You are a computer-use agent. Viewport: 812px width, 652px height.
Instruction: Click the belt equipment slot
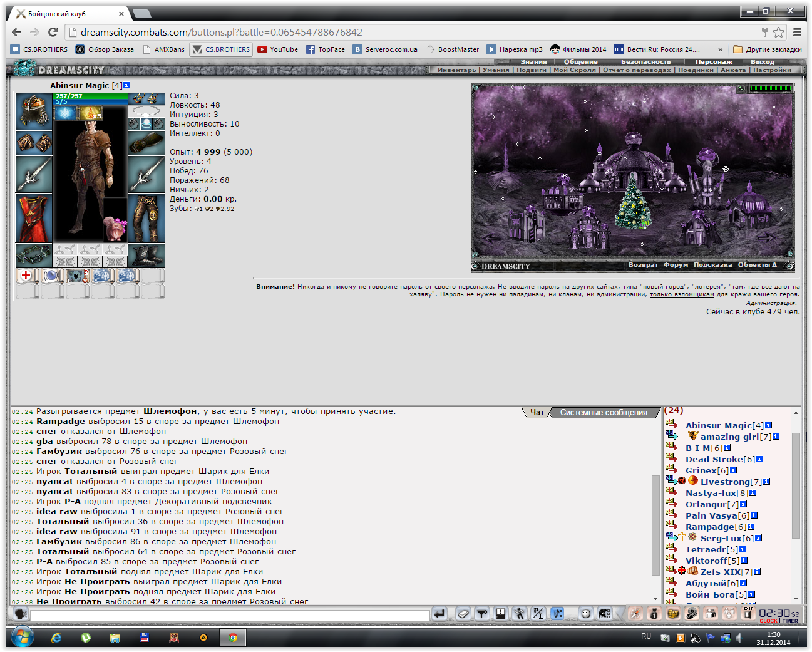[x=33, y=256]
